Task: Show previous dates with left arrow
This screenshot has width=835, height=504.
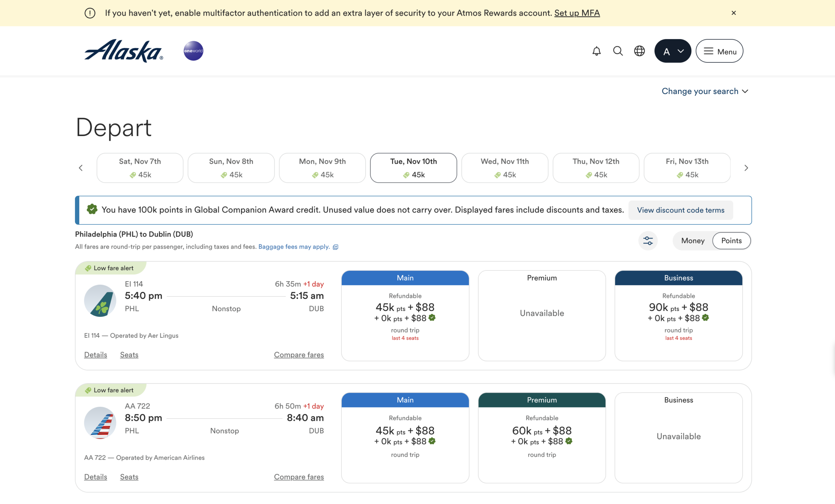Action: point(81,168)
